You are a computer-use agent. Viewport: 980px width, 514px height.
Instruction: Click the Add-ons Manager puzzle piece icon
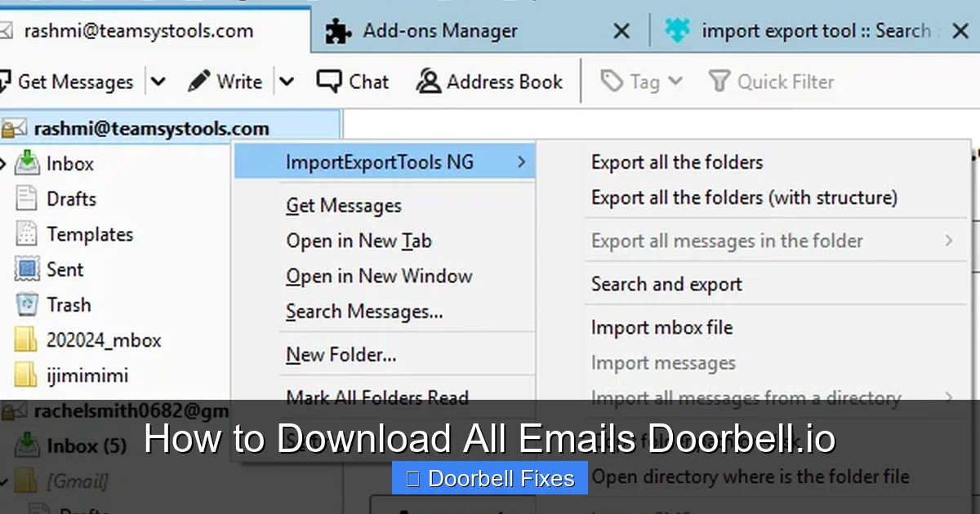click(x=339, y=31)
